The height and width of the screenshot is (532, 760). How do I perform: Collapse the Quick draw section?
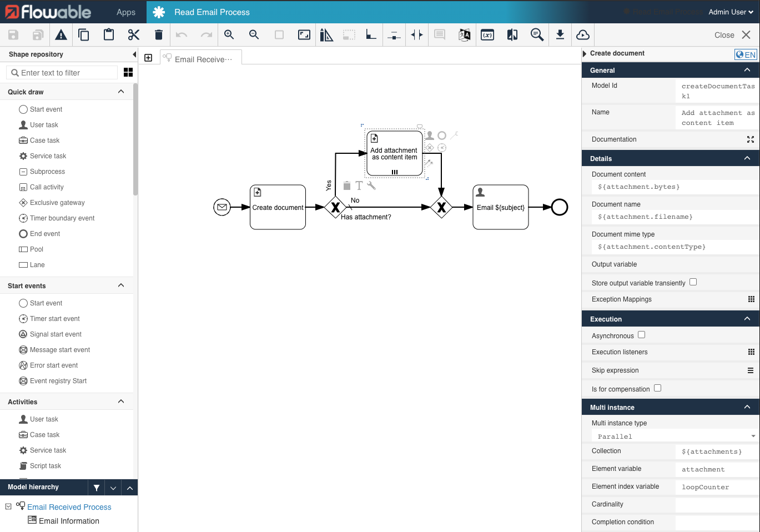pyautogui.click(x=120, y=92)
